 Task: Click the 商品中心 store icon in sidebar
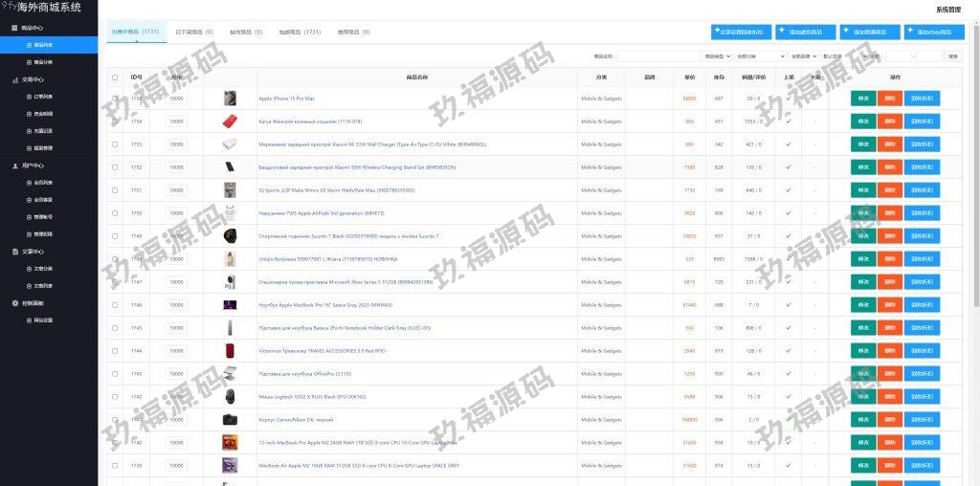click(14, 28)
